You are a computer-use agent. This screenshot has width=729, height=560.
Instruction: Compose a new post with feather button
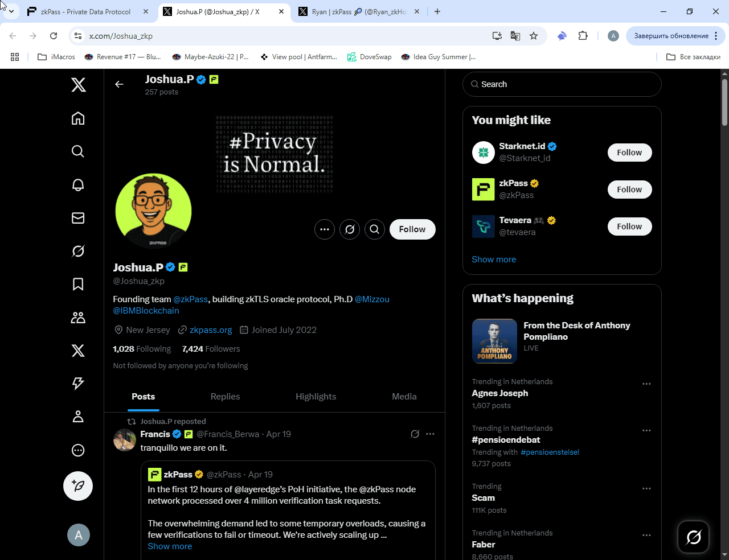coord(78,486)
